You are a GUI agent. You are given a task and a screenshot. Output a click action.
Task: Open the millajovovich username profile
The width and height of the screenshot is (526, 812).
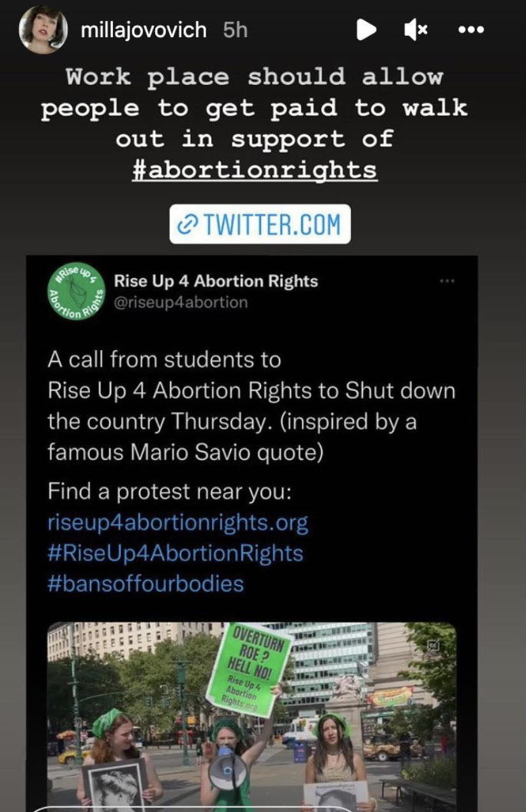(144, 30)
